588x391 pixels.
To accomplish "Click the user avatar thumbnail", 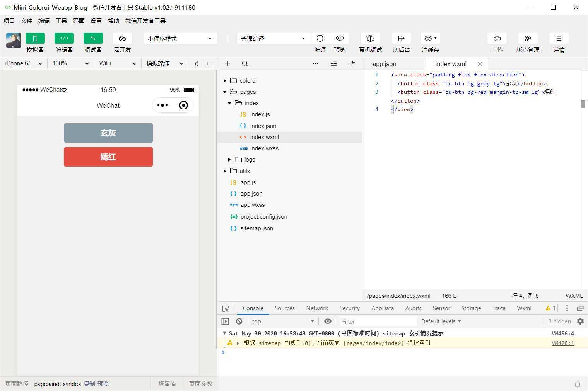I will pyautogui.click(x=14, y=40).
